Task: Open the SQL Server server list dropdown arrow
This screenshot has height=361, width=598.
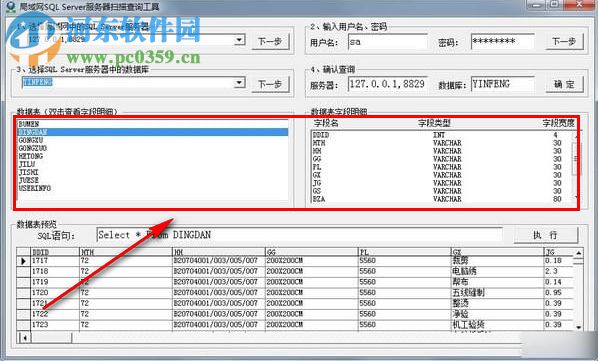Action: tap(240, 40)
